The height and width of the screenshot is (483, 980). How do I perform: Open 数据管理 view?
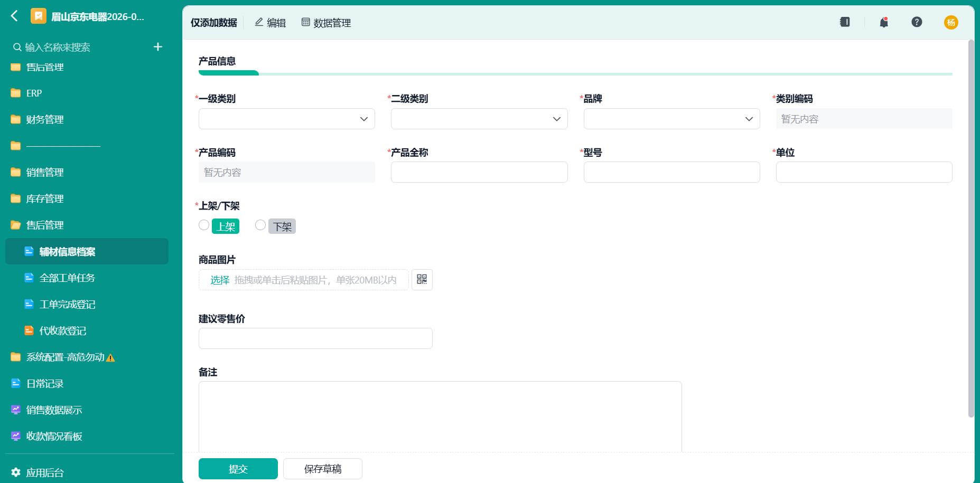click(326, 23)
